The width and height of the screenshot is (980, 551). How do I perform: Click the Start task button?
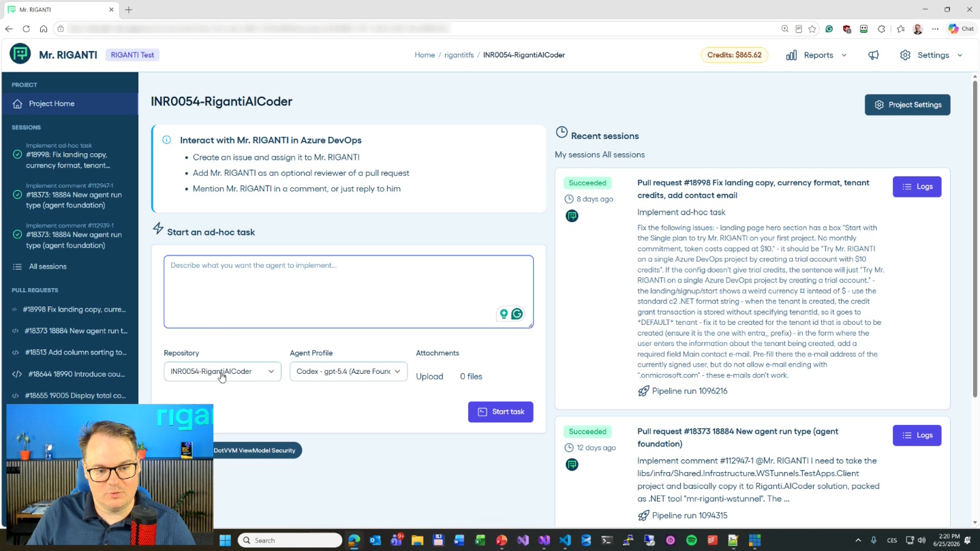pyautogui.click(x=501, y=411)
